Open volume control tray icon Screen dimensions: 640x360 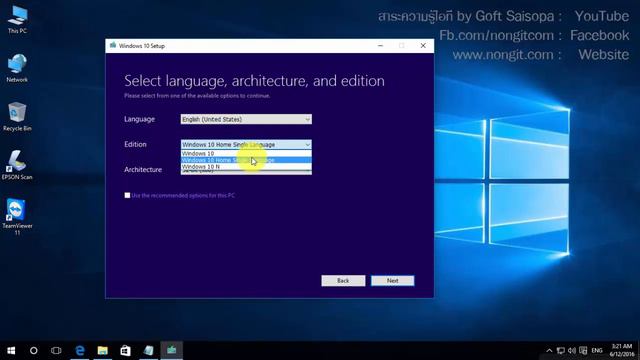point(572,351)
